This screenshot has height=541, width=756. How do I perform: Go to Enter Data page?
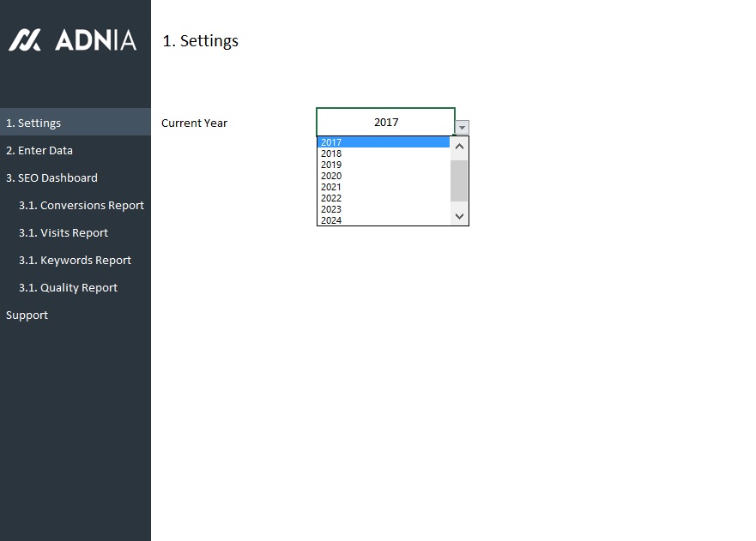pos(39,150)
